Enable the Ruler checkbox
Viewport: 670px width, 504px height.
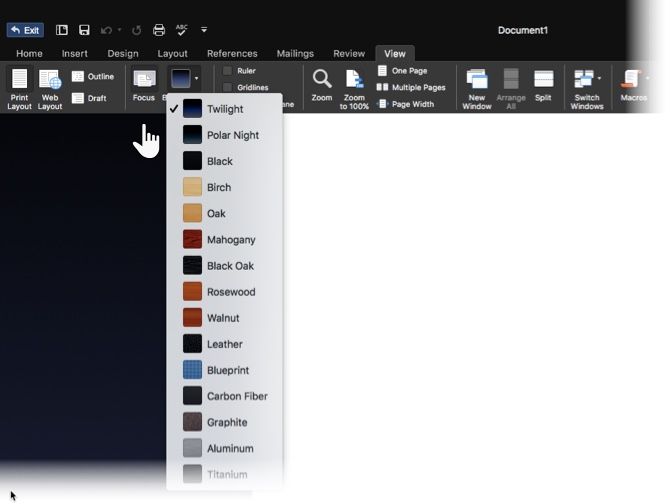228,71
